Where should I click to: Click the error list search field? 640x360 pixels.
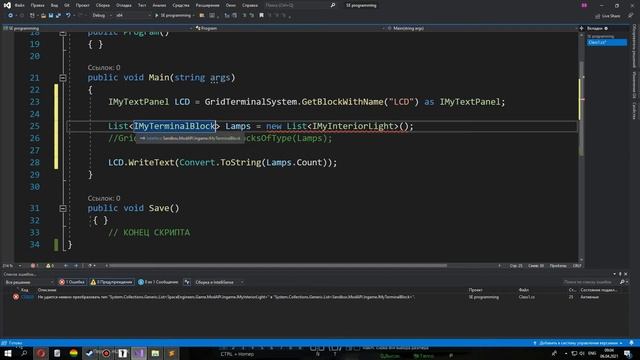pyautogui.click(x=590, y=282)
